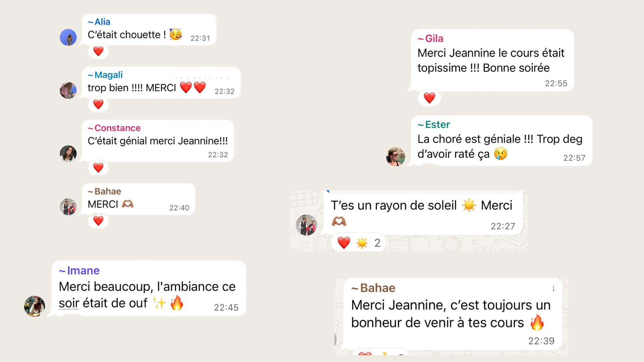Click the heart reaction under Bahae's MERCI message
The height and width of the screenshot is (362, 644).
pyautogui.click(x=98, y=221)
